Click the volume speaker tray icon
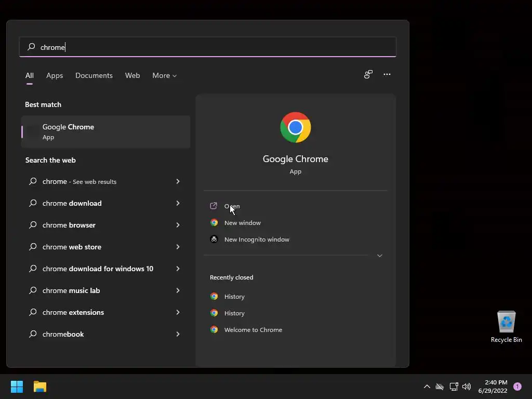 tap(467, 387)
